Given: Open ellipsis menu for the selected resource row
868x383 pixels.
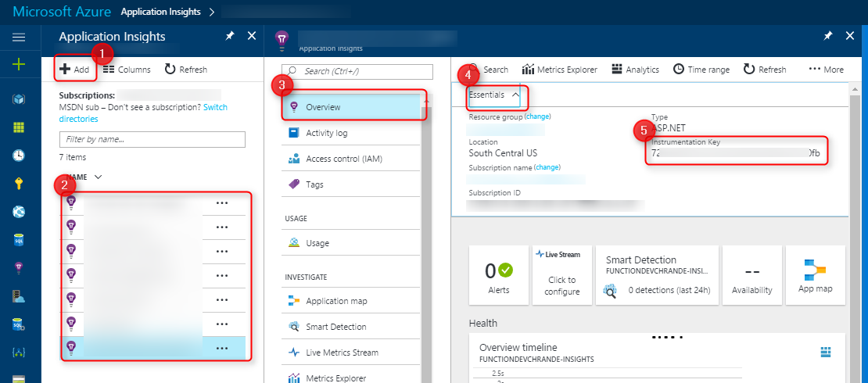Looking at the screenshot, I should click(x=222, y=347).
